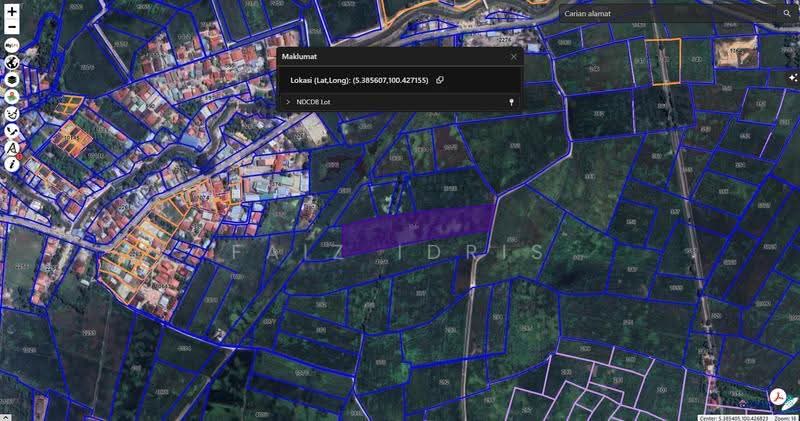Select the line measurement tool
The width and height of the screenshot is (800, 421).
tap(12, 130)
